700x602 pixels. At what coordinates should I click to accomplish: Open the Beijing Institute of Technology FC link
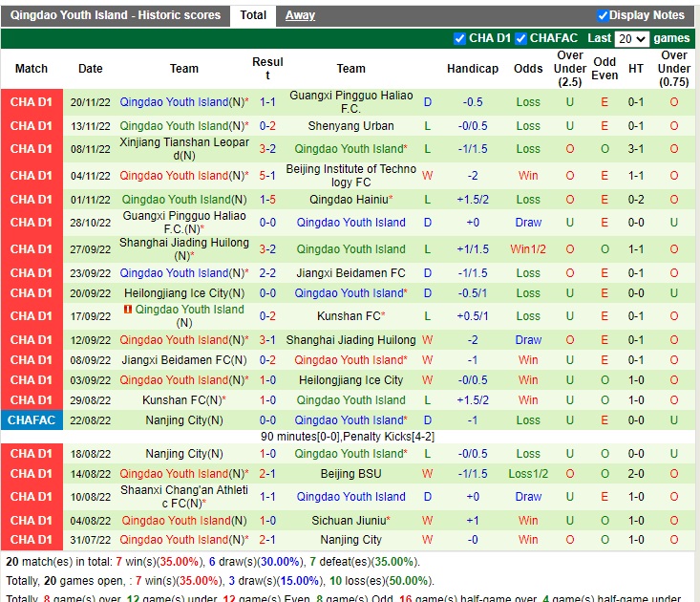coord(350,176)
